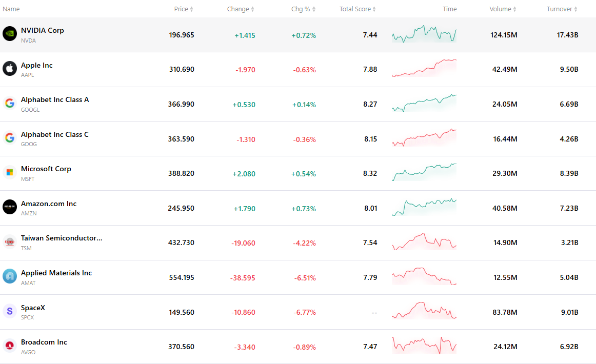Open the NVIDIA Corp logo icon

(x=10, y=33)
